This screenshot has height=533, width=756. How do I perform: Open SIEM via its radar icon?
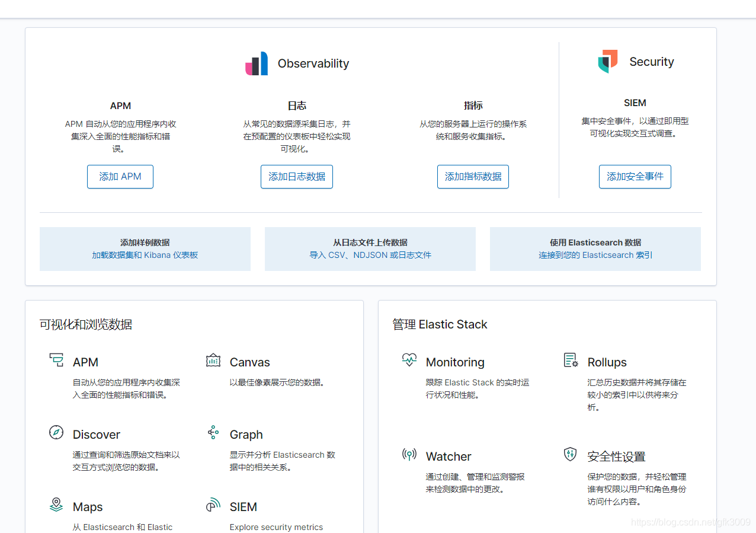tap(213, 505)
